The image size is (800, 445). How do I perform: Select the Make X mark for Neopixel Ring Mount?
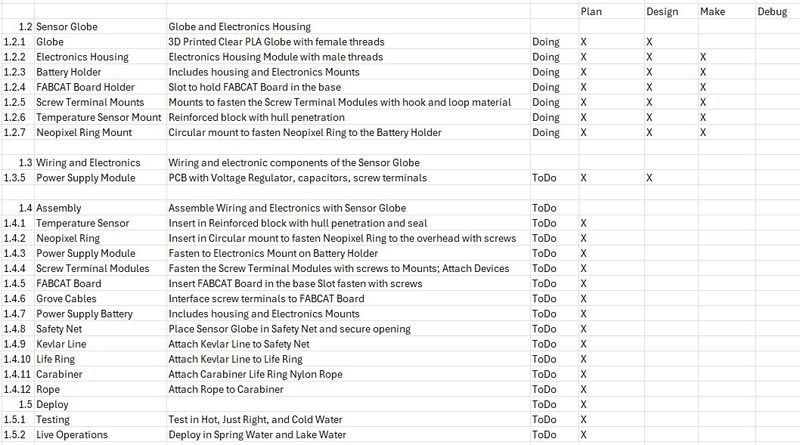coord(704,132)
